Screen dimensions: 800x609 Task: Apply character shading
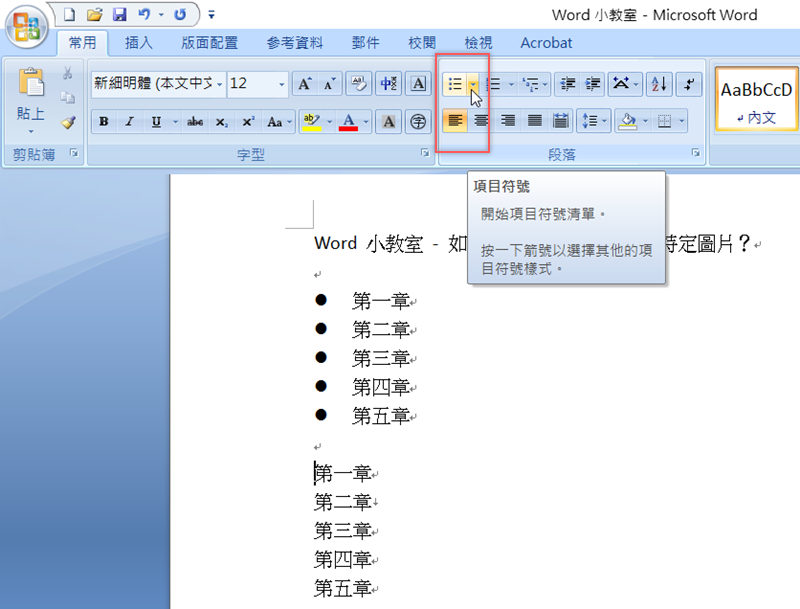pyautogui.click(x=389, y=121)
